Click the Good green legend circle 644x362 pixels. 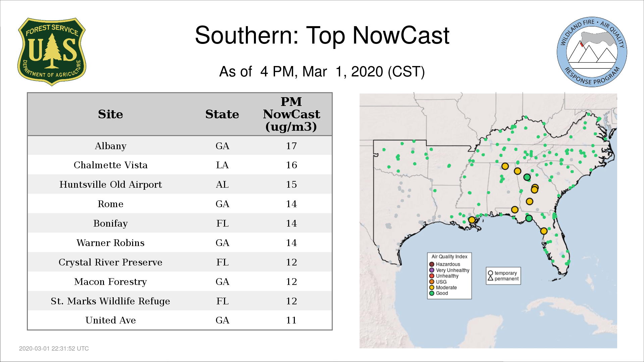pos(432,293)
